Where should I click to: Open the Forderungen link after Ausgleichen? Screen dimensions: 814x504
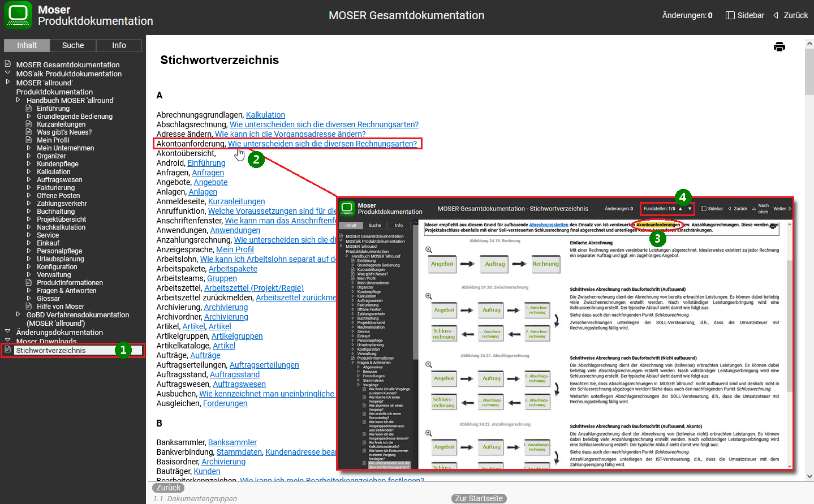point(225,403)
